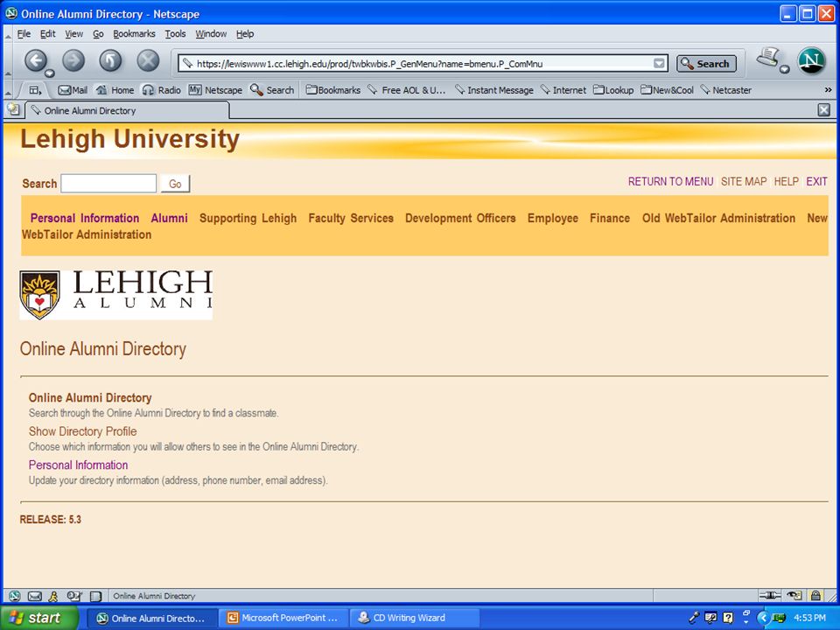Open the SITE MAP link
840x630 pixels.
pyautogui.click(x=744, y=182)
